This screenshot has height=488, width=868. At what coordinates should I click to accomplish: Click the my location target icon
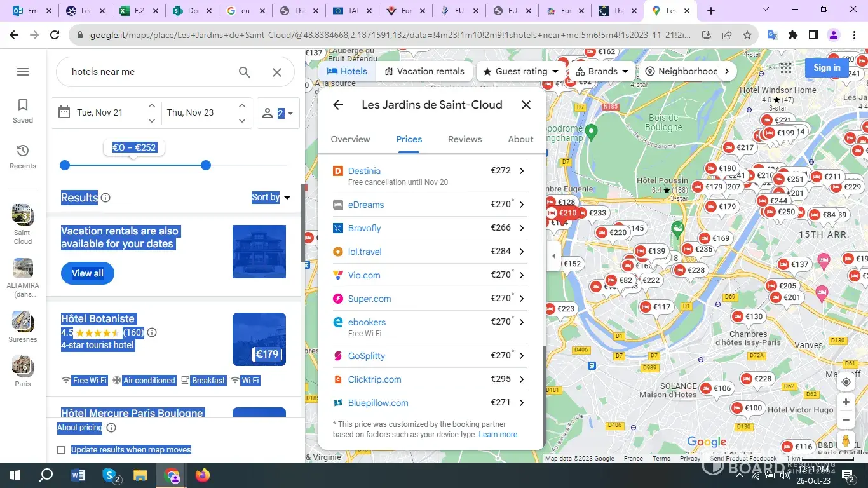[x=846, y=382]
